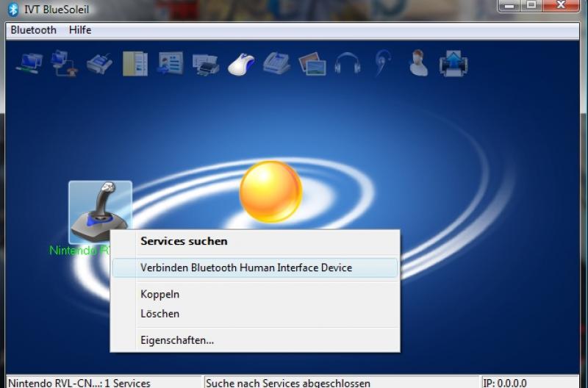
Task: Open the Hilfe menu
Action: [80, 30]
